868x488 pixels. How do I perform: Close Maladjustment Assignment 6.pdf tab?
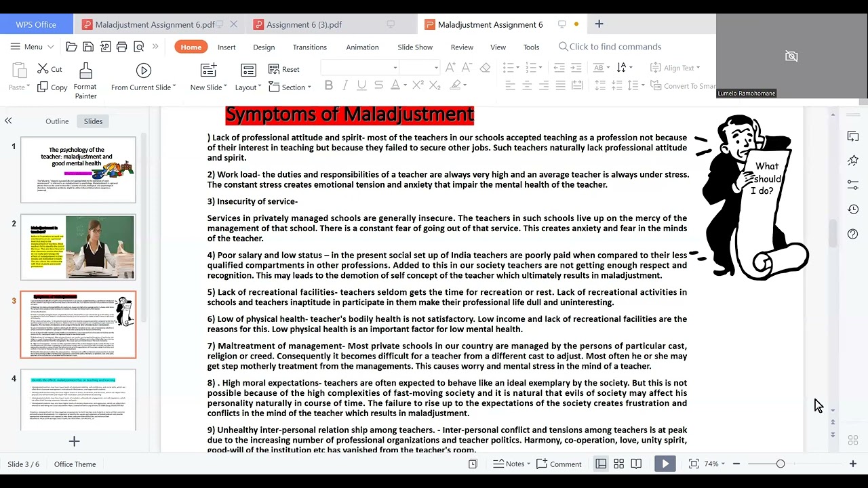coord(234,24)
